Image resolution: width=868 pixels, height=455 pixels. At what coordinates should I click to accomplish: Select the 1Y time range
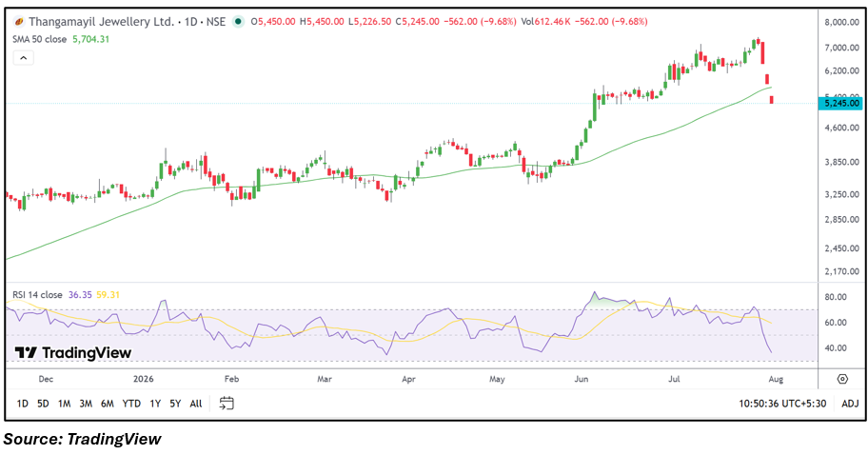155,404
